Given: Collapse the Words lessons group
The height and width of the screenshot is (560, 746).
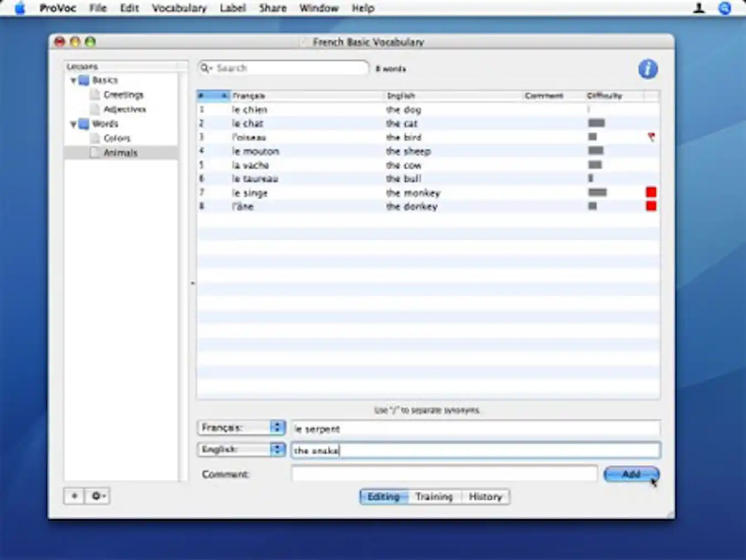Looking at the screenshot, I should [73, 124].
